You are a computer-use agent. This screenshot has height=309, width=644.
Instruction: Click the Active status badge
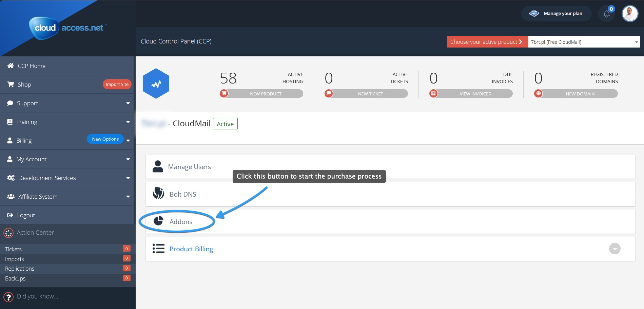click(x=225, y=124)
